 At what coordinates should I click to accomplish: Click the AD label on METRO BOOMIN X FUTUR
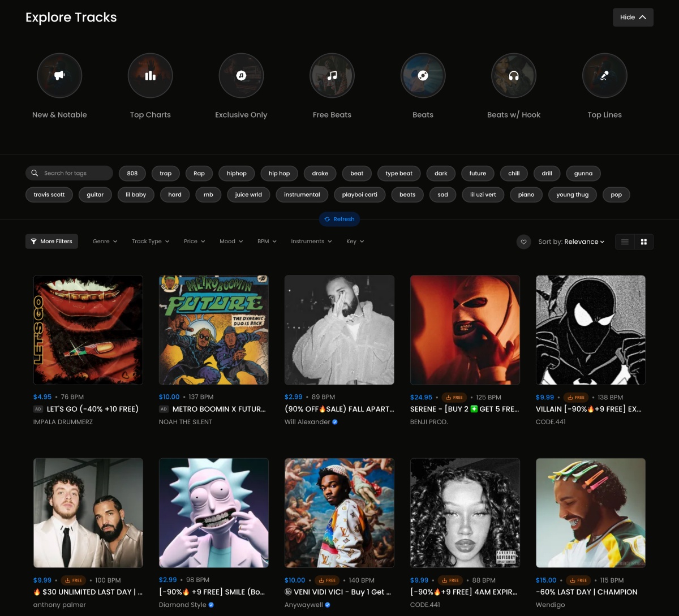[x=164, y=409]
